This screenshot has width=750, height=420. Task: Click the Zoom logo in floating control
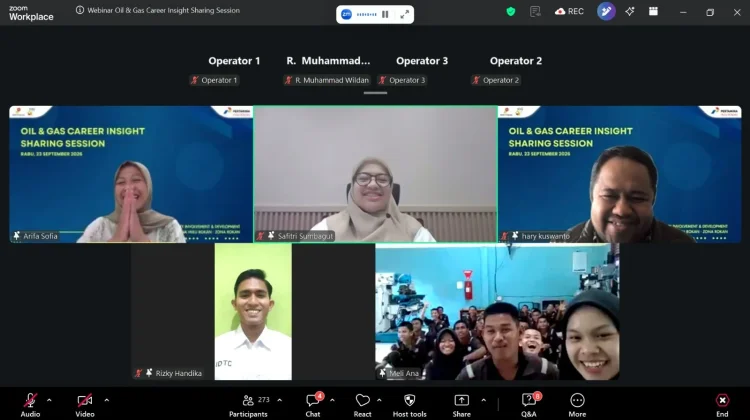(x=346, y=14)
